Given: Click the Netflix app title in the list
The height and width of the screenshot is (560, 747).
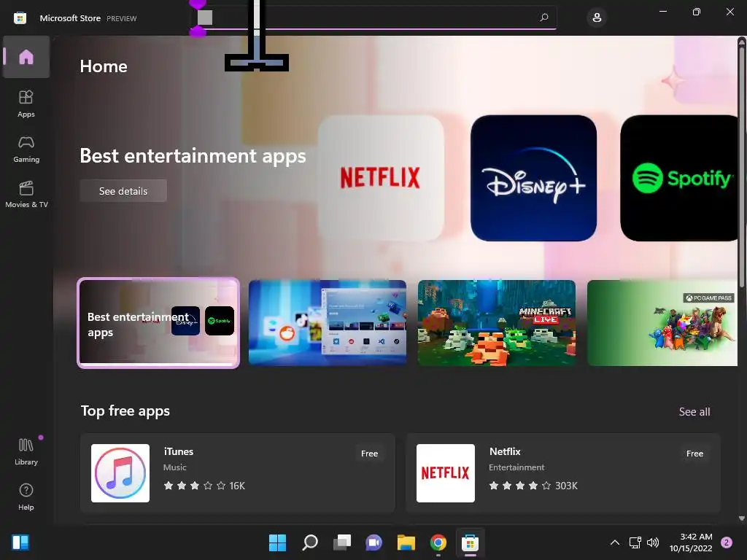Looking at the screenshot, I should coord(505,451).
